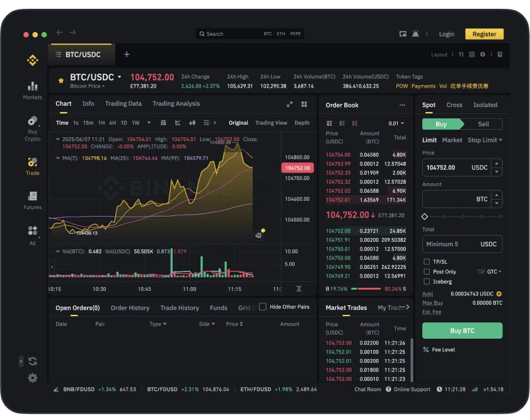Tick the Hide Other Pairs checkbox

(263, 307)
